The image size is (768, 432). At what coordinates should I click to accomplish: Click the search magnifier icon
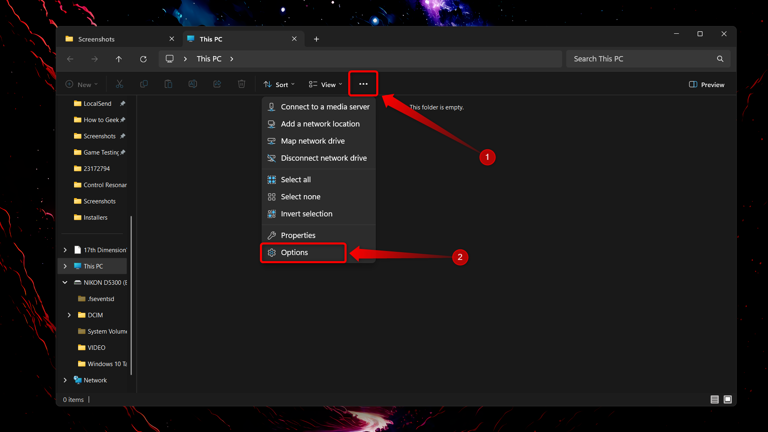(720, 59)
